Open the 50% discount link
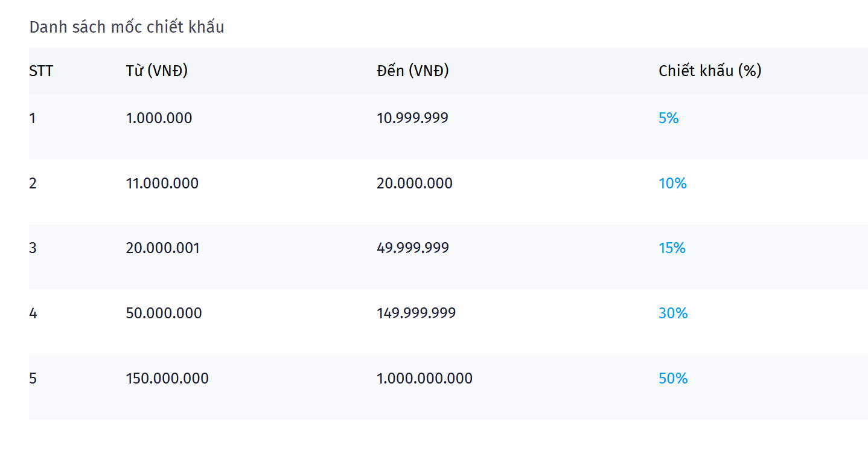 [673, 379]
